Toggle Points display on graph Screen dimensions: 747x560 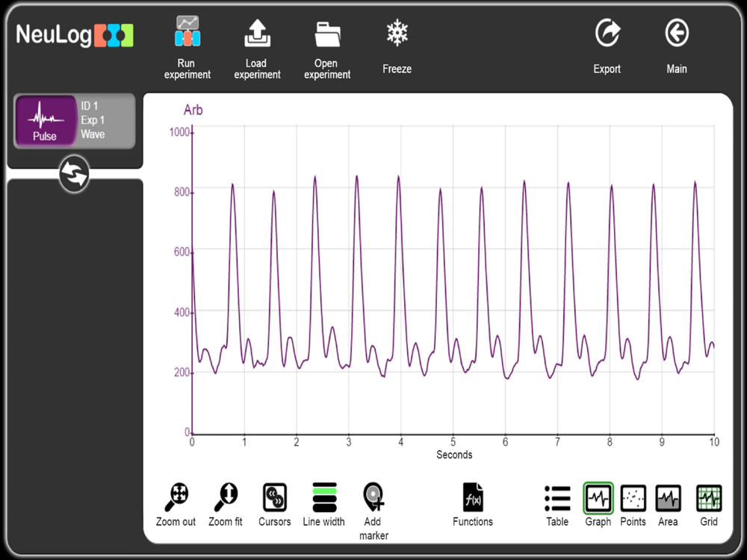[x=633, y=499]
